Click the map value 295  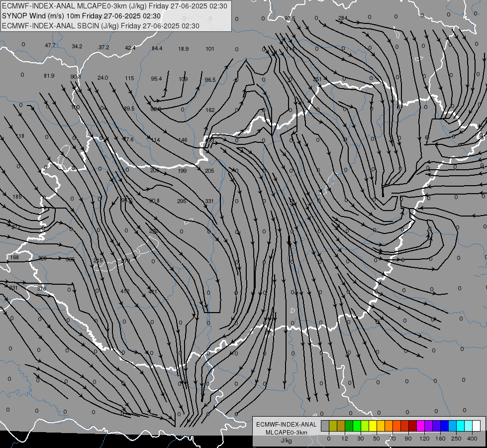pos(182,201)
